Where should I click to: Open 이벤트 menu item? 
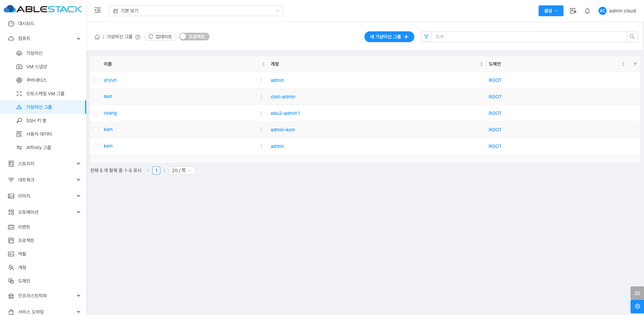(43, 227)
